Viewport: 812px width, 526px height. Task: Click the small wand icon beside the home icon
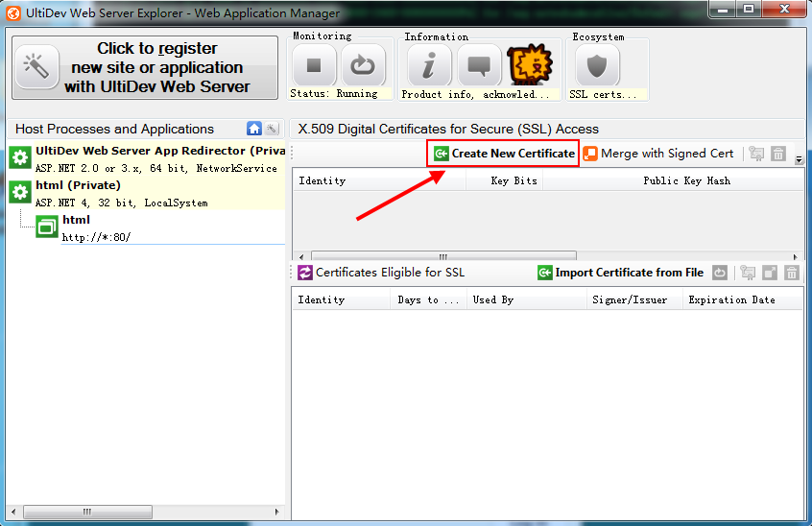tap(272, 129)
